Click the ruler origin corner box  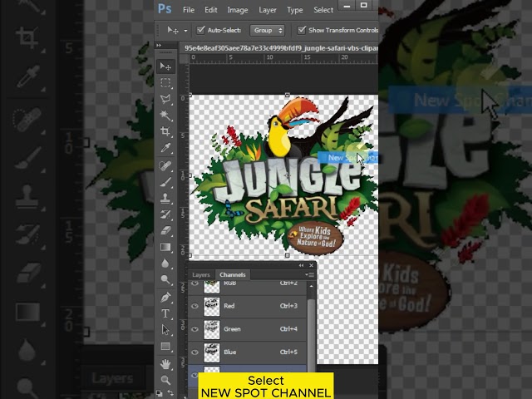click(x=184, y=59)
